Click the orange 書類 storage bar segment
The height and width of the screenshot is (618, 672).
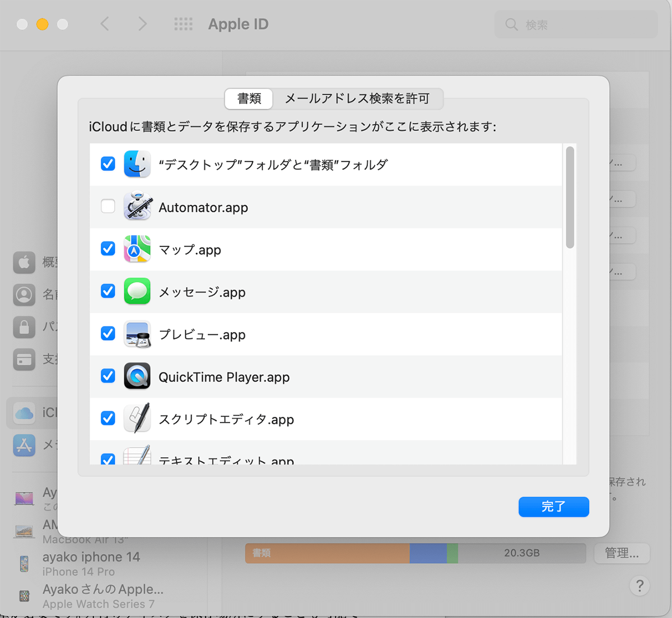tap(328, 553)
